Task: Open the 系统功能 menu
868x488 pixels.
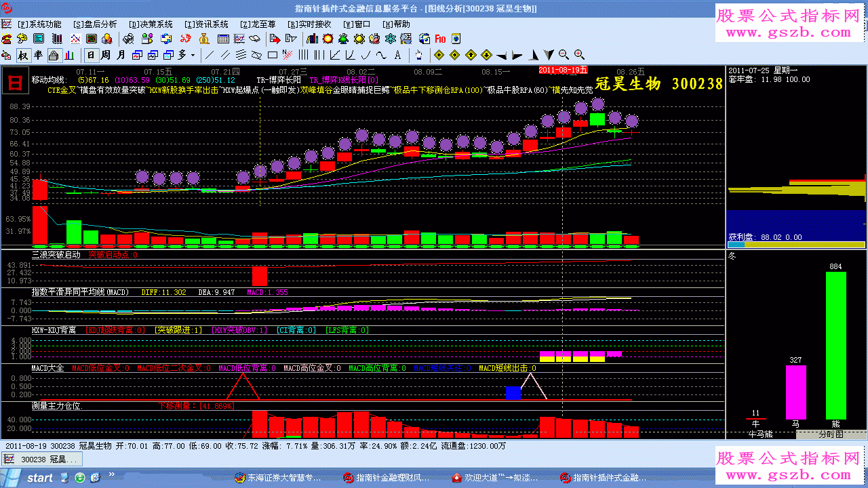Action: pos(39,24)
